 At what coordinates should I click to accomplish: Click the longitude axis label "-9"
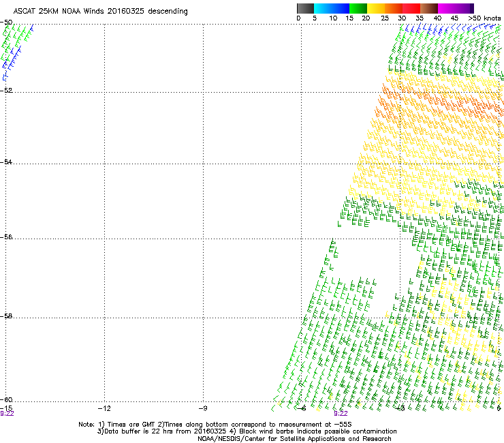[203, 408]
